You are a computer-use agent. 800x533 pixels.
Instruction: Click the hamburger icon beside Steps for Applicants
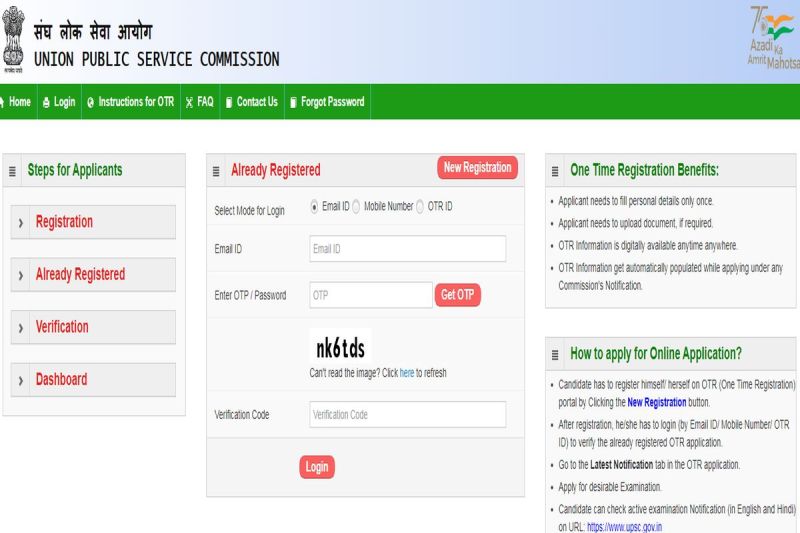point(13,171)
